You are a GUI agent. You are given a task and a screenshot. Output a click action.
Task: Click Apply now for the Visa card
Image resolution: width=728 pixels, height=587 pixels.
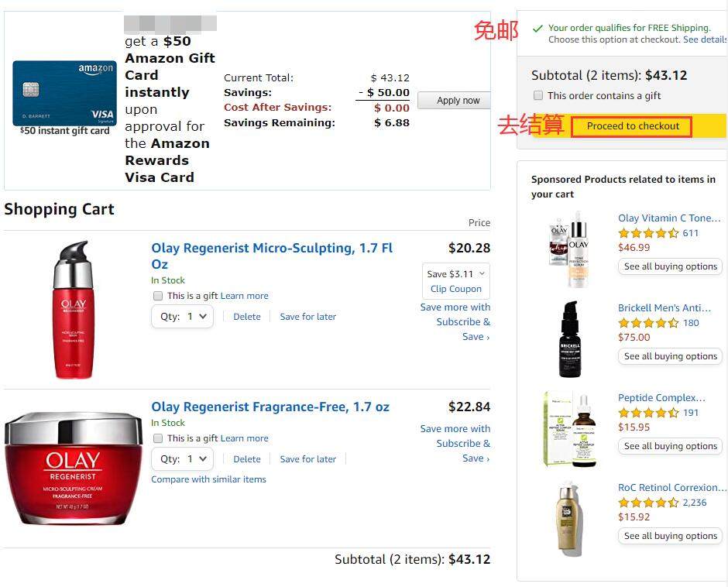[457, 101]
